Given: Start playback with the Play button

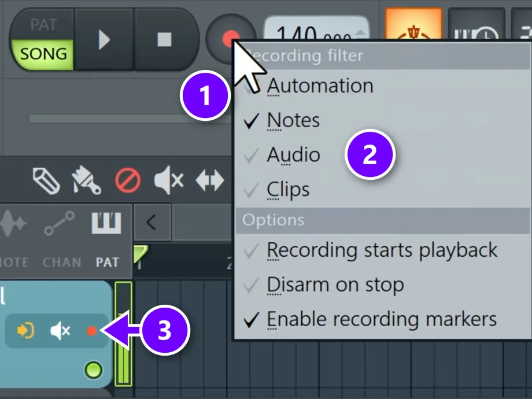Looking at the screenshot, I should [104, 40].
